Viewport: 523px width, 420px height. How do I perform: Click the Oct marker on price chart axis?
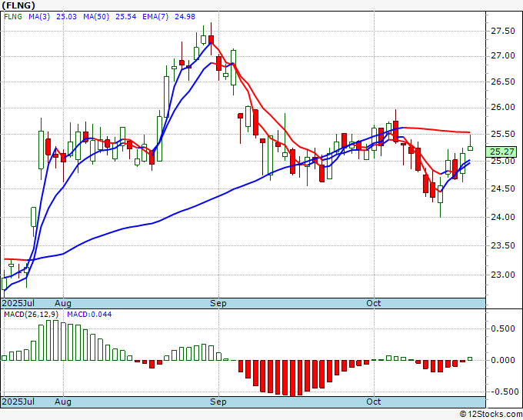375,303
